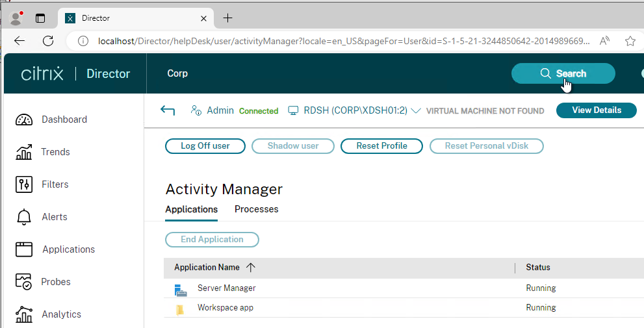This screenshot has height=328, width=644.
Task: Switch to the Processes tab
Action: pyautogui.click(x=256, y=209)
